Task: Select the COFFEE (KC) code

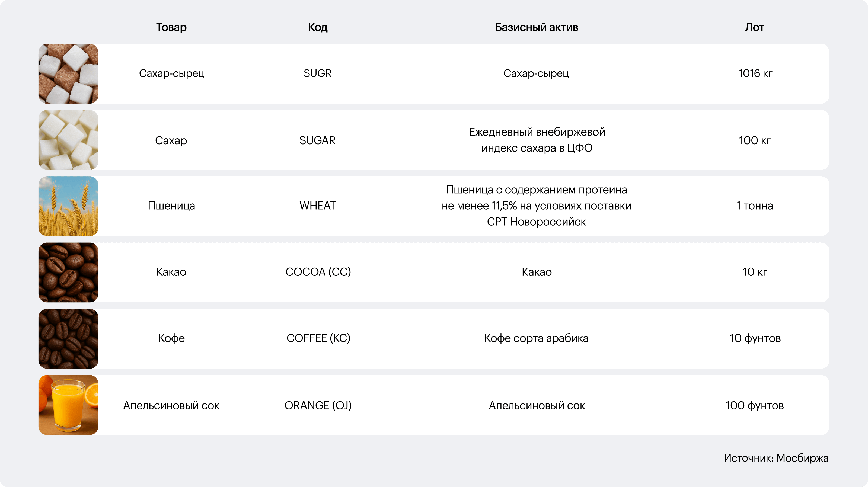Action: [x=318, y=338]
